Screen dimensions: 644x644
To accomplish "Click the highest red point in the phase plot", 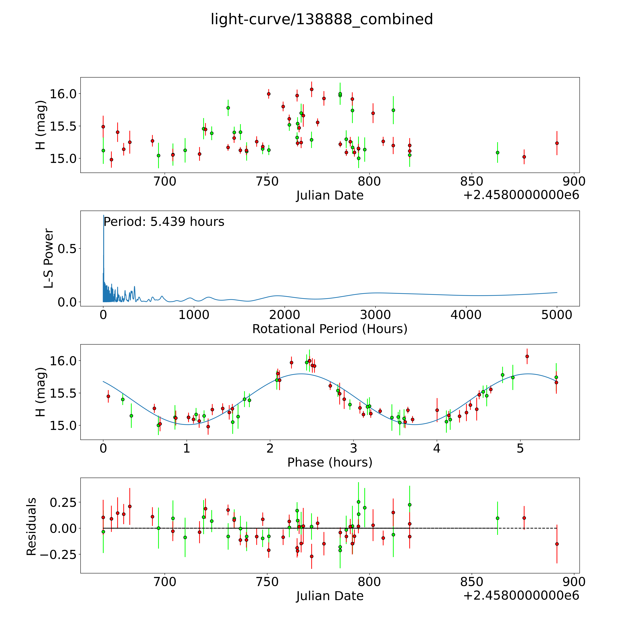I will 527,356.
